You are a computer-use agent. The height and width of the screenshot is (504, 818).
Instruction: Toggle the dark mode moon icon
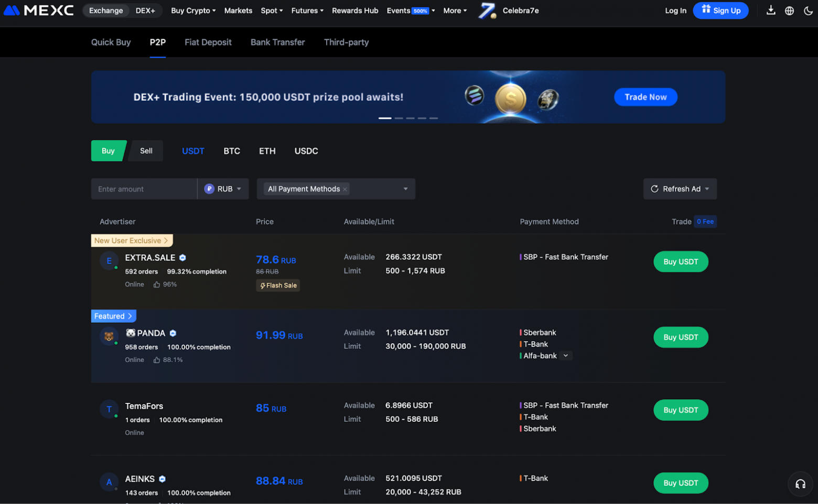(x=808, y=10)
